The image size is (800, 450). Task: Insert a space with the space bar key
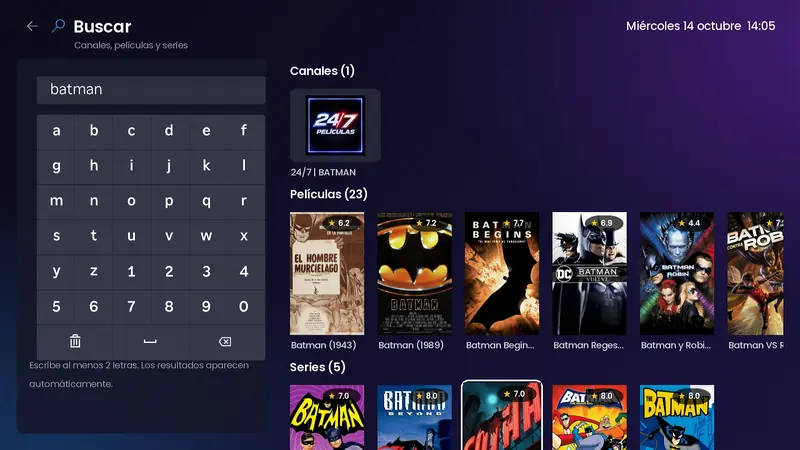pos(150,341)
